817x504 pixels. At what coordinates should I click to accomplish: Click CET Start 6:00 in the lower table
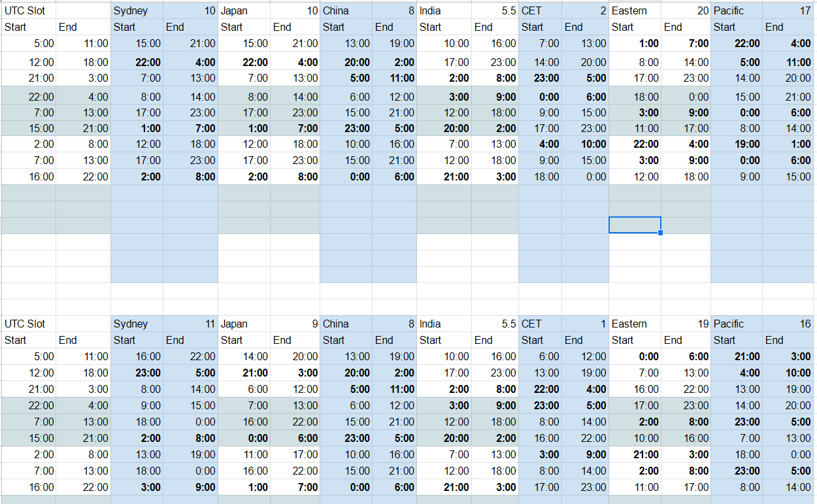click(540, 356)
